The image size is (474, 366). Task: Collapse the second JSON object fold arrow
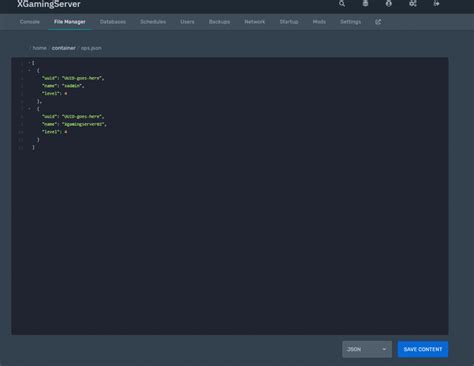coord(29,109)
